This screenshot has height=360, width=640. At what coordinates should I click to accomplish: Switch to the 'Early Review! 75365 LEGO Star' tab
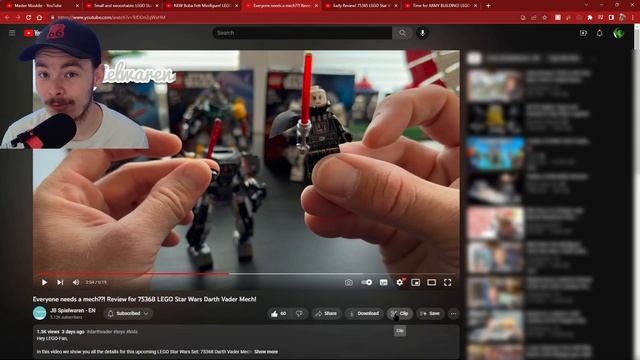pyautogui.click(x=360, y=6)
